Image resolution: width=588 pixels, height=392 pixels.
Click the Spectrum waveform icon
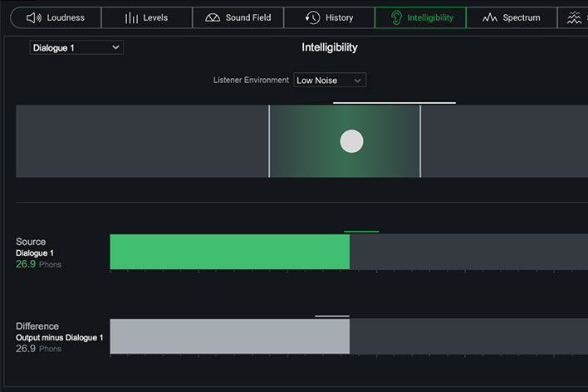coord(490,17)
